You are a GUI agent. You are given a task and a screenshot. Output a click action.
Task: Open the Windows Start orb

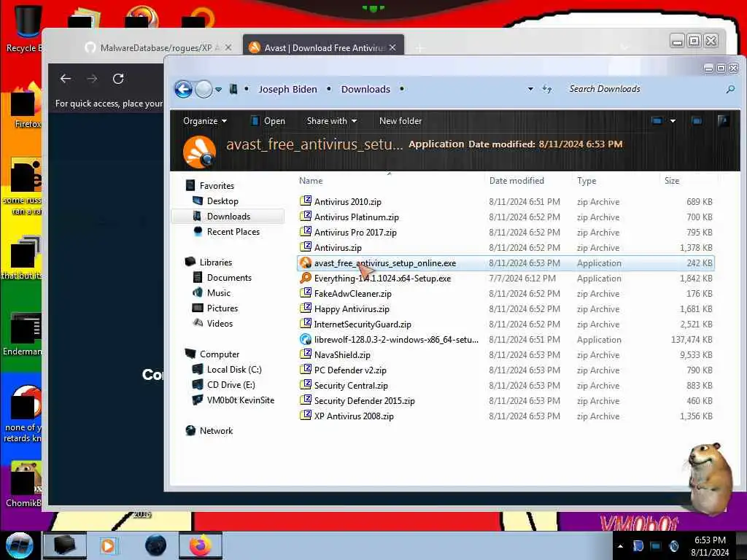pyautogui.click(x=20, y=545)
